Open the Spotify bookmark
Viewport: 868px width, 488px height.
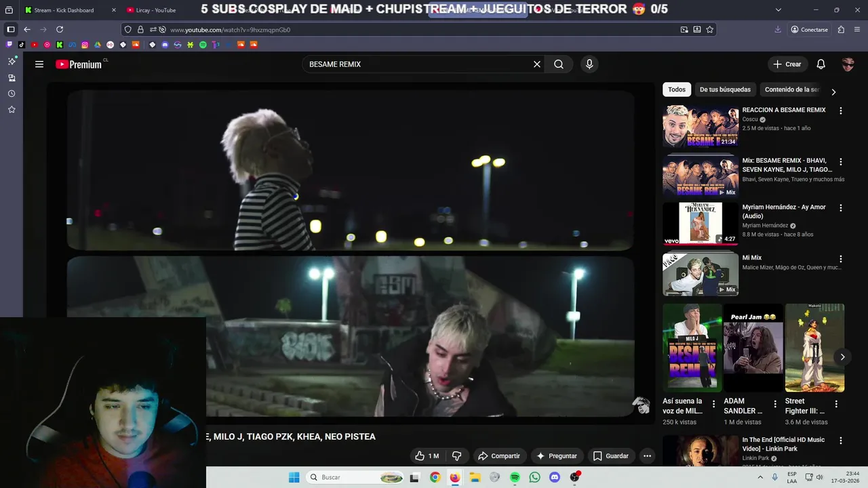coord(203,45)
